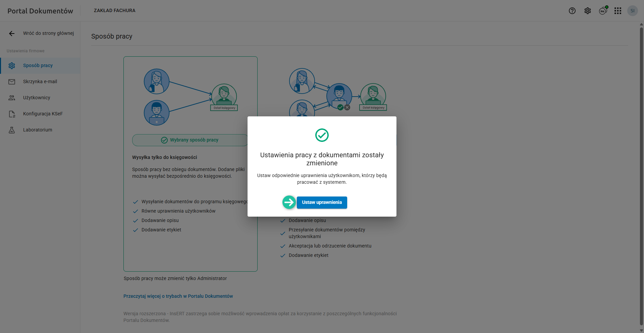
Task: Select Sposób pracy in sidebar menu
Action: pyautogui.click(x=38, y=66)
